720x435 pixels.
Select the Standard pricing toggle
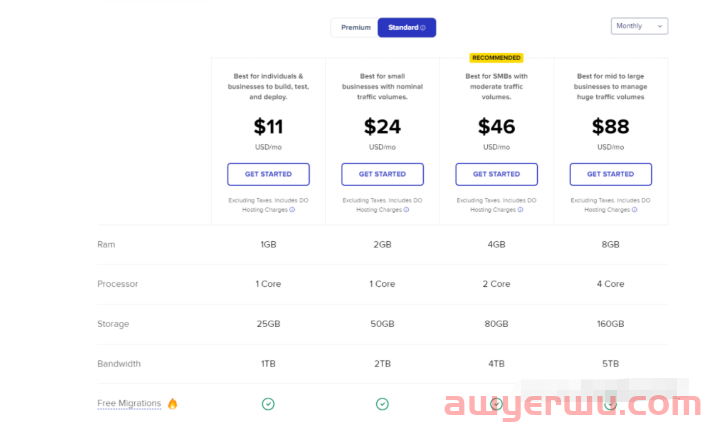[x=407, y=28]
